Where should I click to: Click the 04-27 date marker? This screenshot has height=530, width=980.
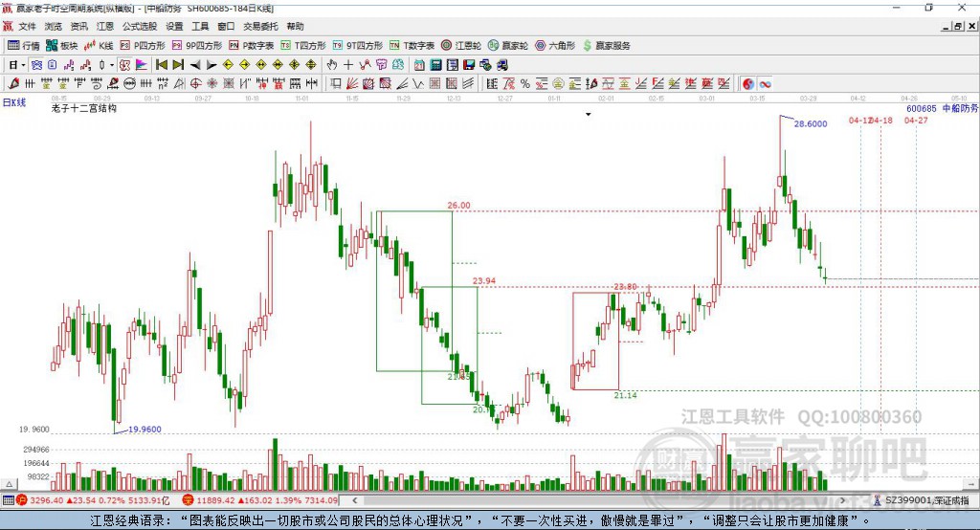click(916, 120)
